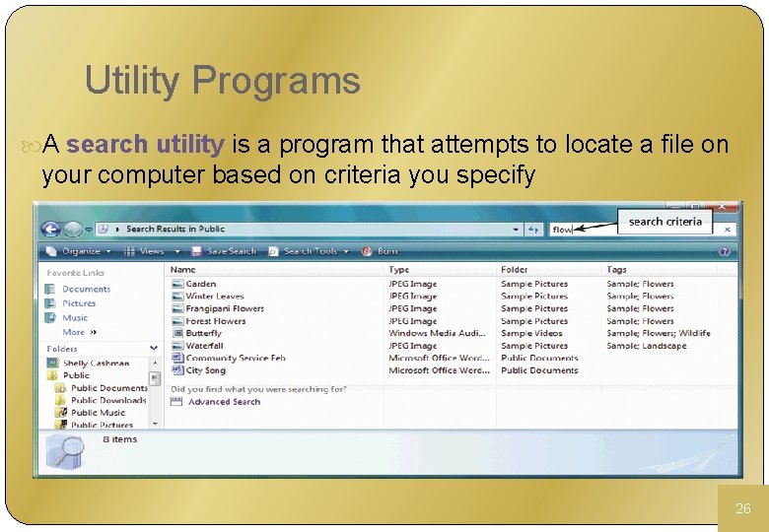
Task: Select the Community Service Feb document
Action: coord(236,358)
